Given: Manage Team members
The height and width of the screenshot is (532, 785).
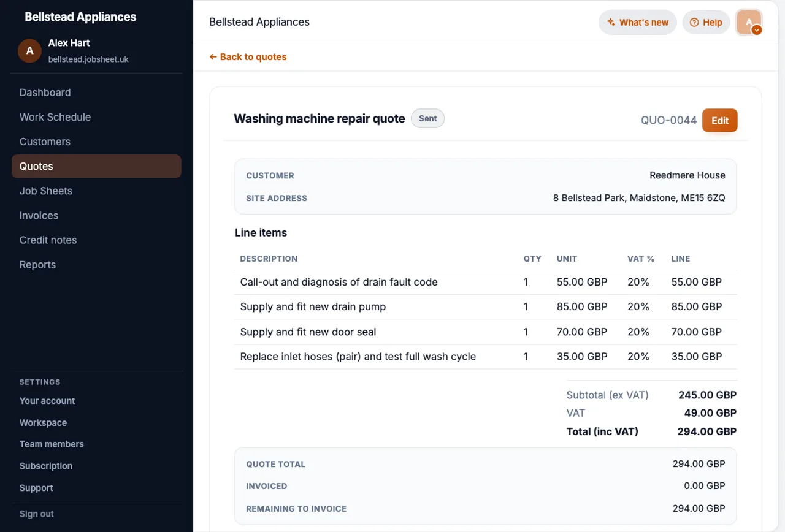Looking at the screenshot, I should (x=52, y=444).
